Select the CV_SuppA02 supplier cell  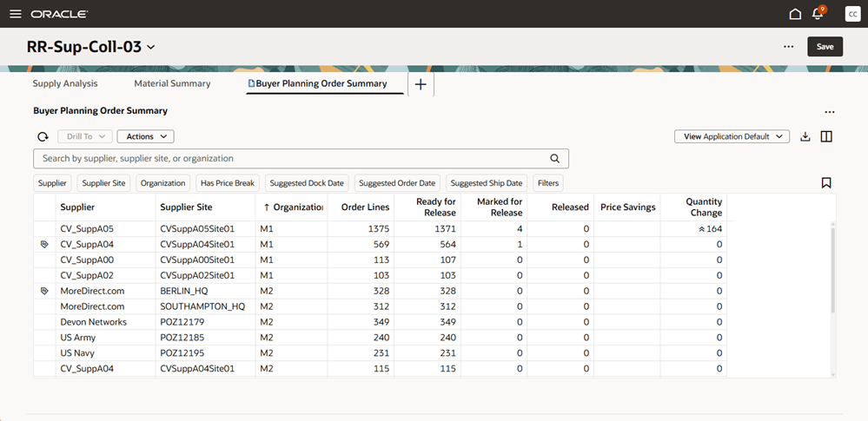click(x=106, y=275)
